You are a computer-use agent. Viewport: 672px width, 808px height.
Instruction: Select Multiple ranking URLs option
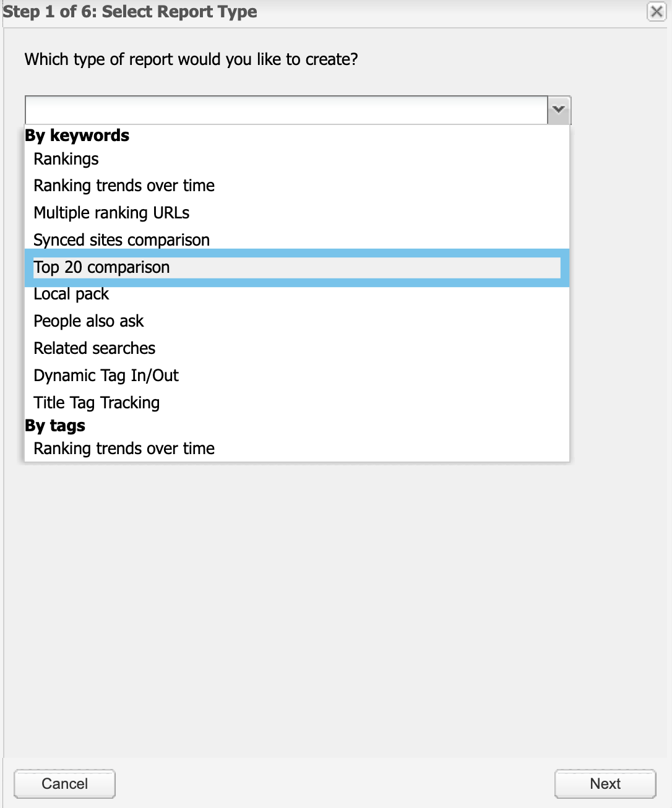click(111, 213)
